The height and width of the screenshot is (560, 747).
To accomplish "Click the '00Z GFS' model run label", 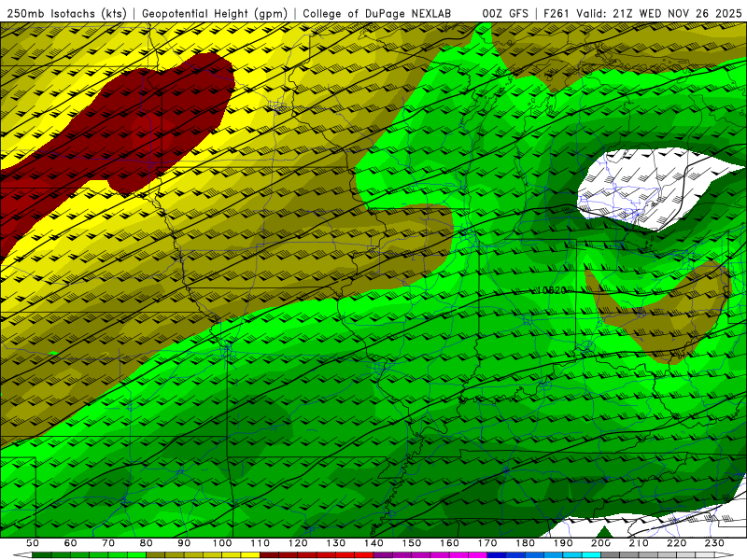I will pyautogui.click(x=505, y=14).
